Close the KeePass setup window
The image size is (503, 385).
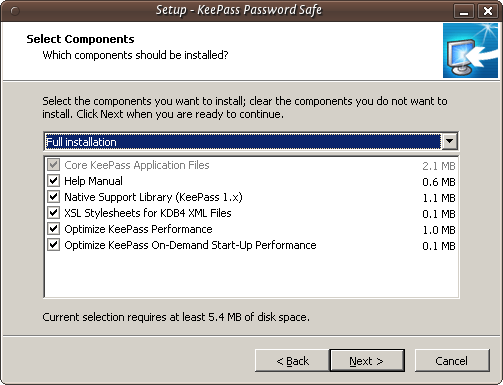pos(488,11)
